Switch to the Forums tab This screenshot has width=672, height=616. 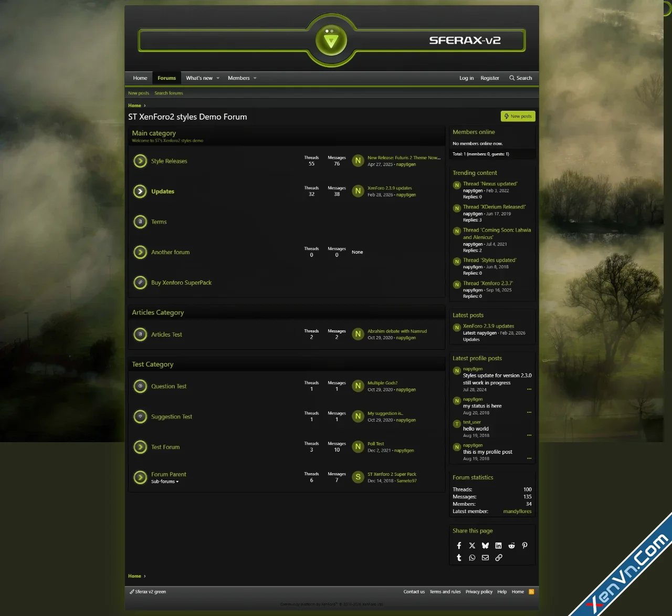click(166, 78)
